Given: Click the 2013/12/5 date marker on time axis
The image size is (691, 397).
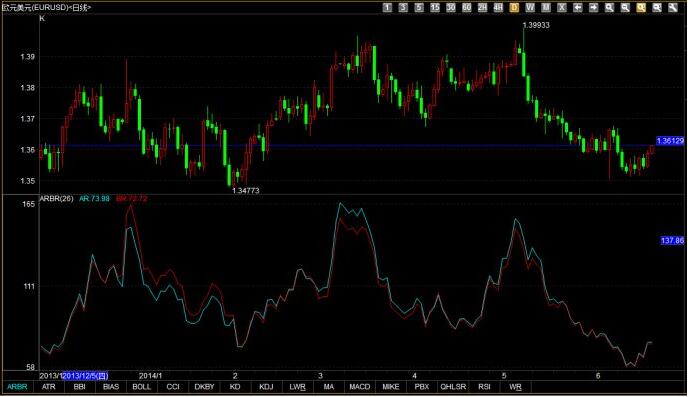Looking at the screenshot, I should (85, 376).
